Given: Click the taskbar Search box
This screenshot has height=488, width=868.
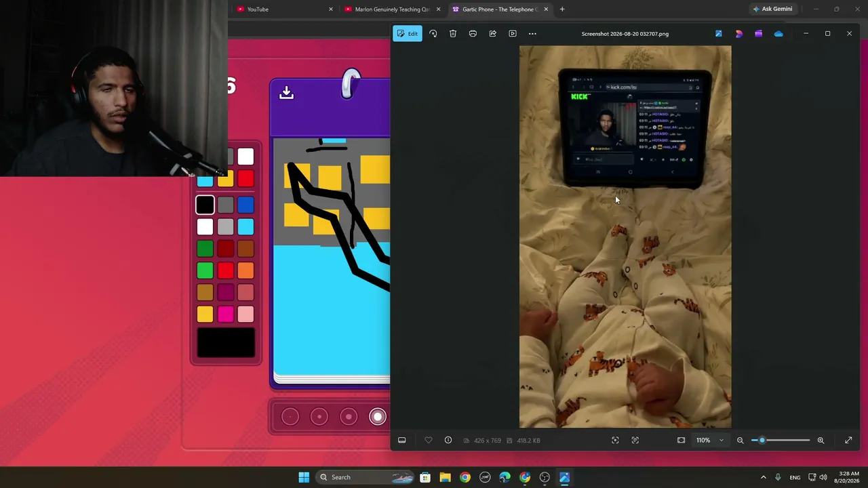Looking at the screenshot, I should point(366,477).
